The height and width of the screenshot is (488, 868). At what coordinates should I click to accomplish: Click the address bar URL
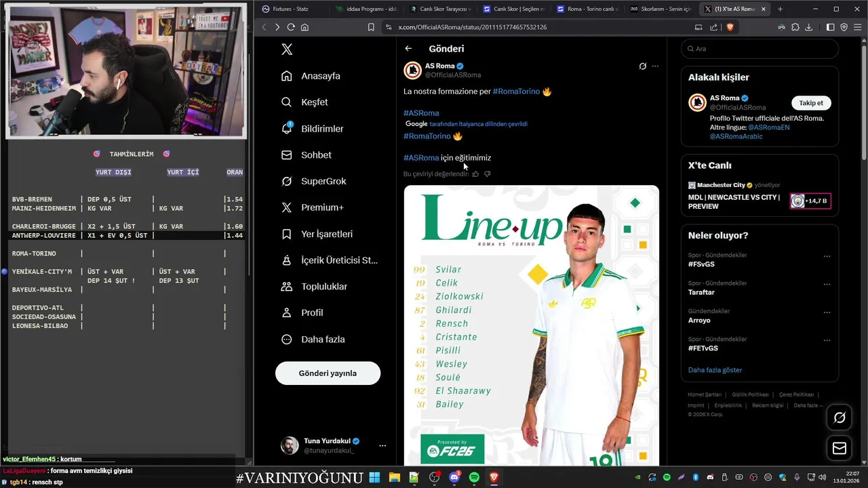click(473, 27)
